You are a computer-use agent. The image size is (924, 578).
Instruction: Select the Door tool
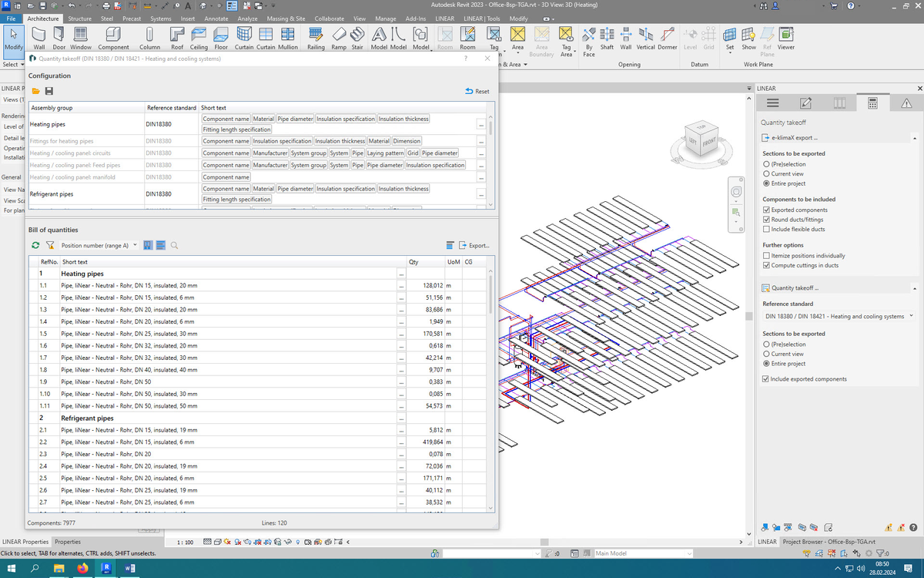[59, 38]
